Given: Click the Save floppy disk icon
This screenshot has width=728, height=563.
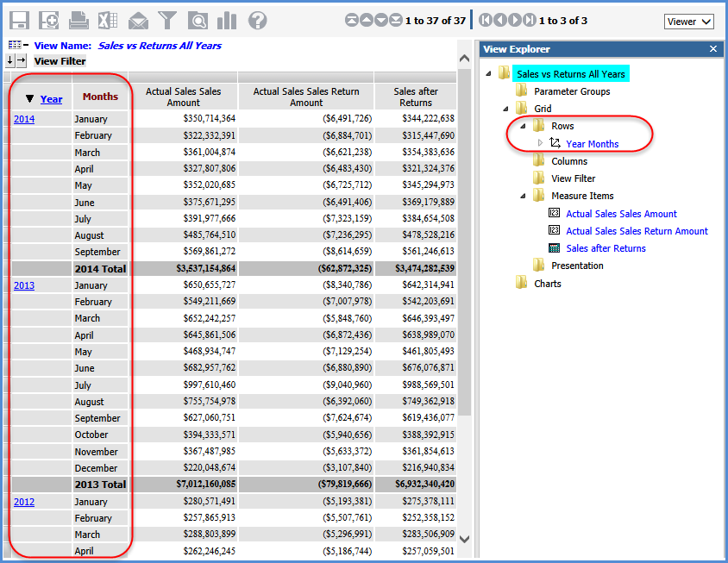Looking at the screenshot, I should [19, 21].
